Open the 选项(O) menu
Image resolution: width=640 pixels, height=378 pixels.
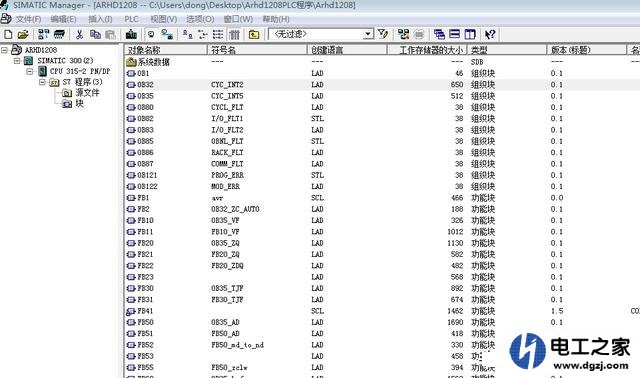pos(200,19)
